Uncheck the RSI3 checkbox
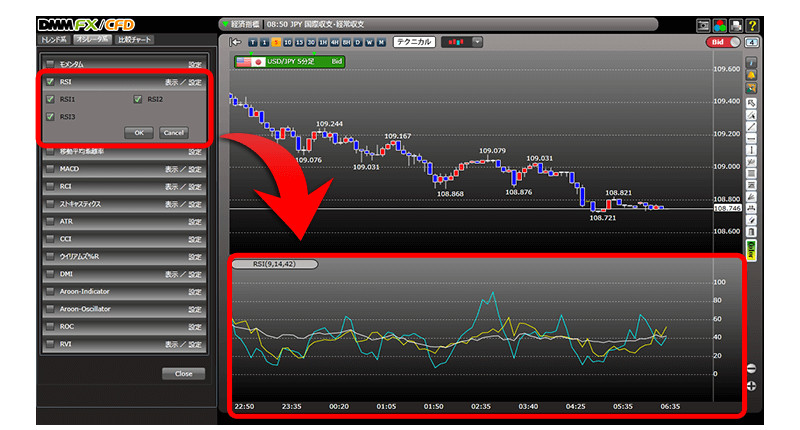Image resolution: width=800 pixels, height=430 pixels. [50, 117]
